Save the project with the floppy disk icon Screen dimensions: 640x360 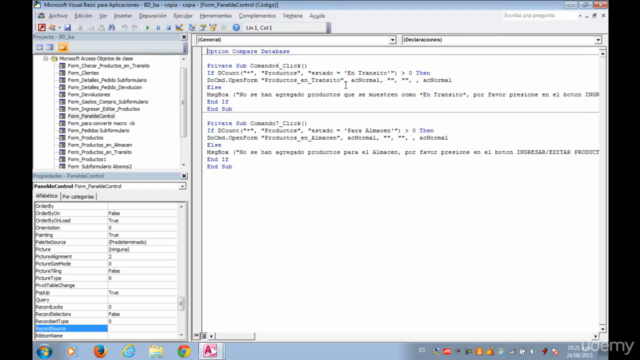pos(67,28)
